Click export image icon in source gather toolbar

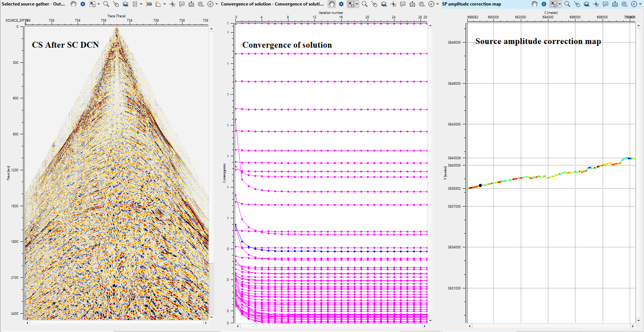(191, 4)
